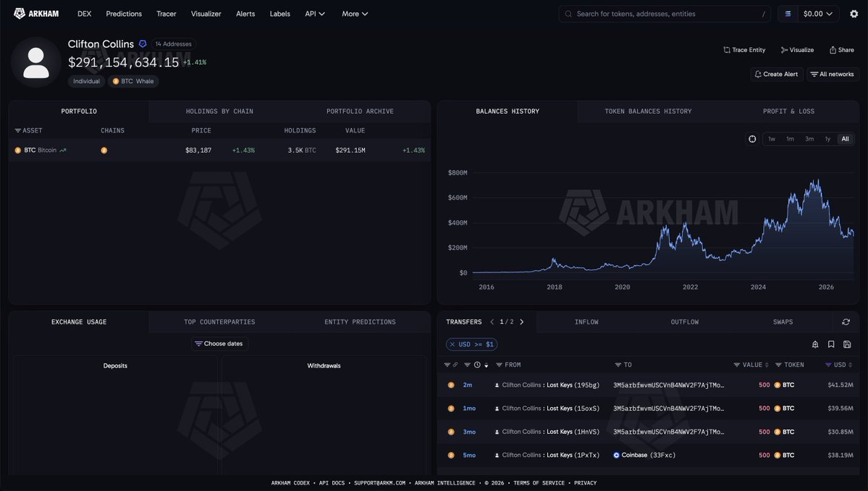
Task: Go to next transfers page arrow
Action: tap(521, 322)
